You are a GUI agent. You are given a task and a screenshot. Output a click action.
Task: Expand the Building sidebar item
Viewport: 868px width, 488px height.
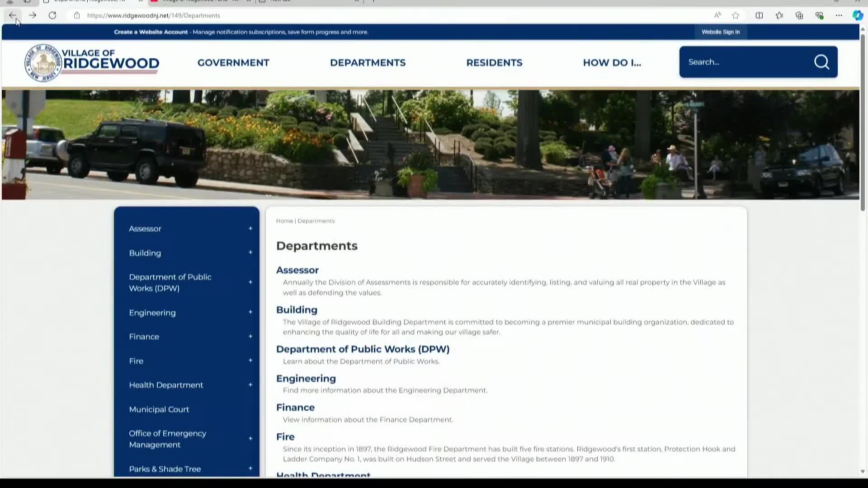point(250,253)
